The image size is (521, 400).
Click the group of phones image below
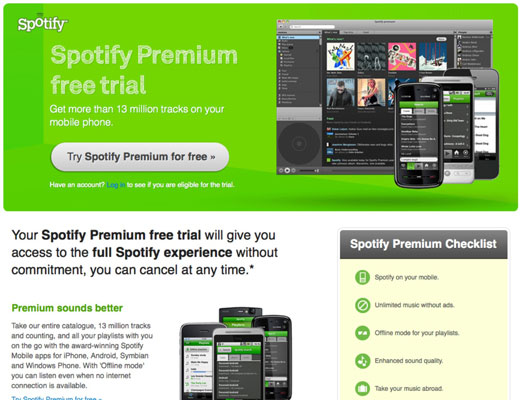pyautogui.click(x=236, y=353)
